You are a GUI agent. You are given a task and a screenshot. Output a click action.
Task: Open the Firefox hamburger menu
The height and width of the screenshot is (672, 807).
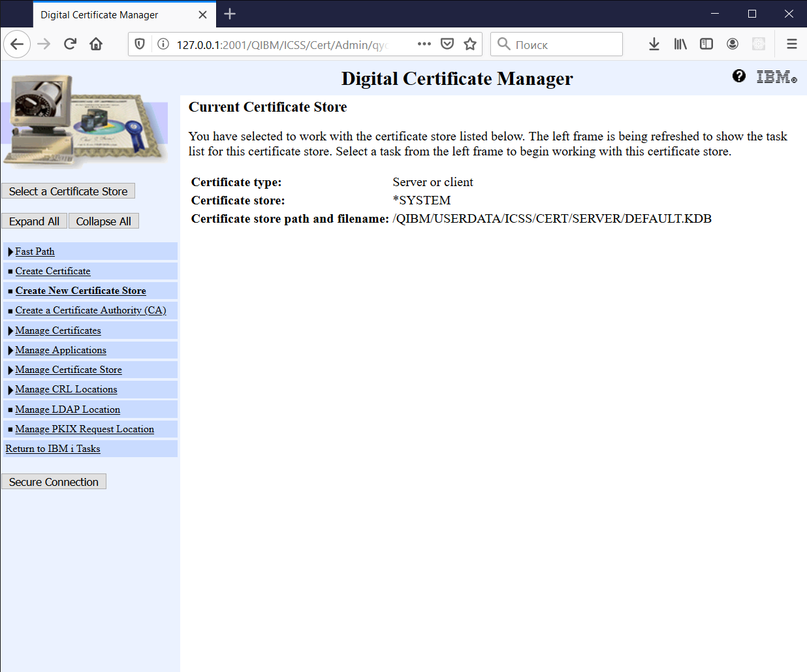pos(792,44)
